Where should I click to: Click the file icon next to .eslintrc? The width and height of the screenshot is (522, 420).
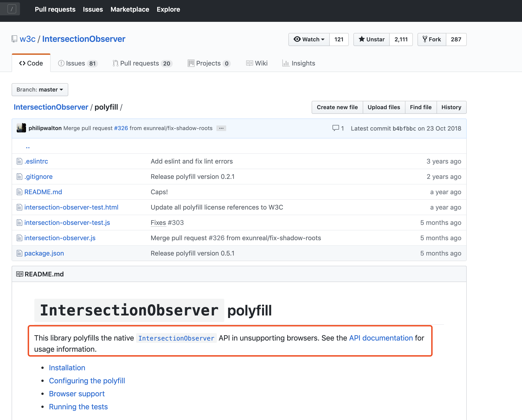(19, 161)
